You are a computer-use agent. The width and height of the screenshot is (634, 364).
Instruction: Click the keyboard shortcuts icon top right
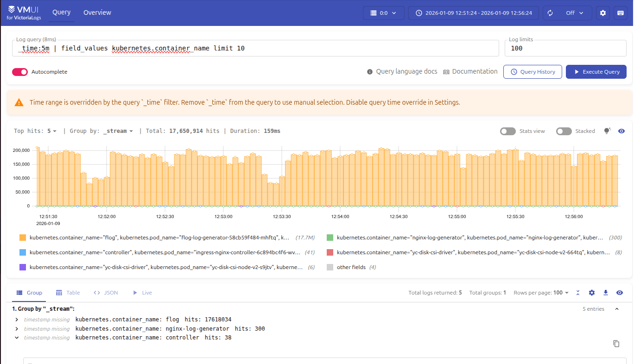621,13
